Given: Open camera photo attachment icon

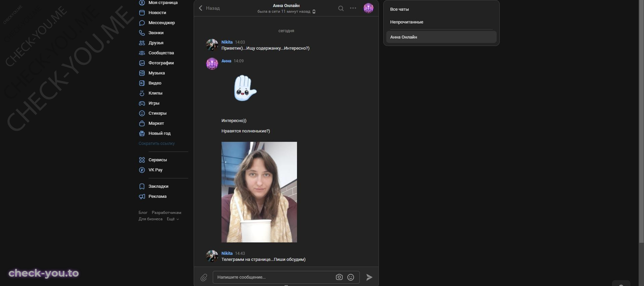Looking at the screenshot, I should pyautogui.click(x=339, y=277).
